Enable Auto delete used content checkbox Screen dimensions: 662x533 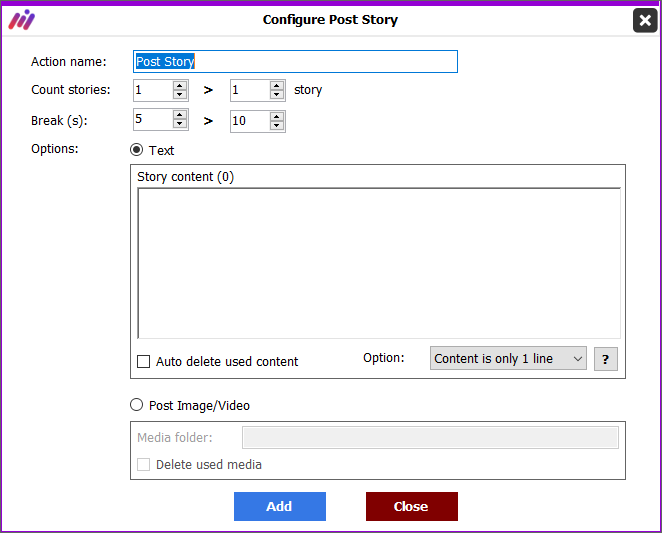point(144,362)
